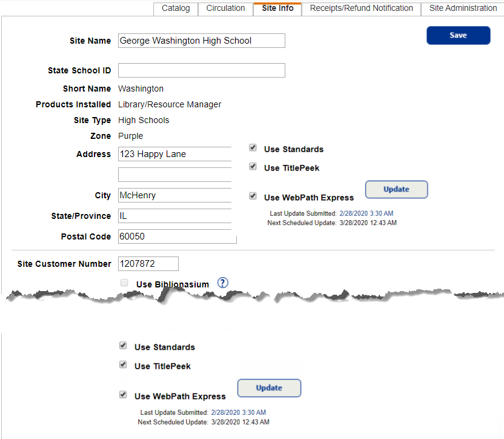
Task: Uncheck Use Standards in the bottom section
Action: point(123,346)
